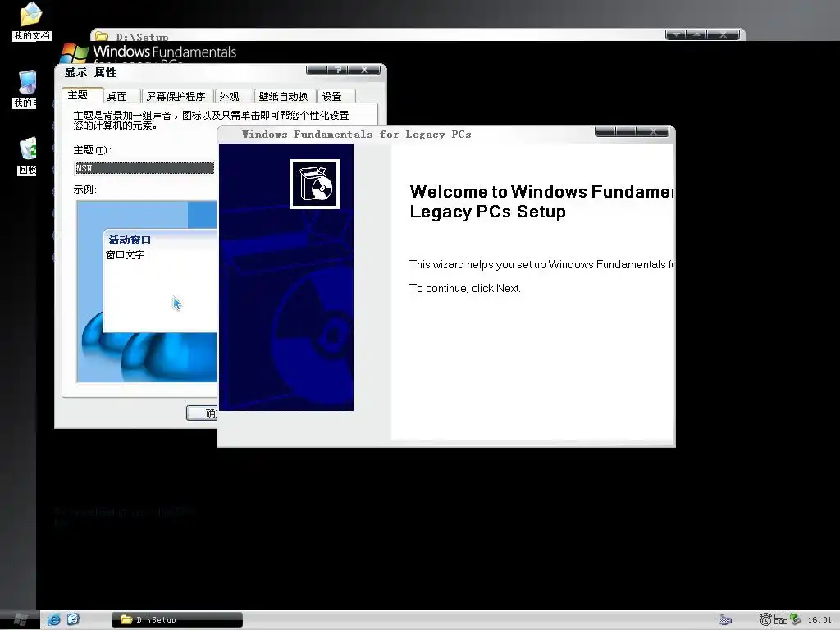Screen dimensions: 840x630
Task: Click the alarm clock tray icon
Action: pos(765,620)
